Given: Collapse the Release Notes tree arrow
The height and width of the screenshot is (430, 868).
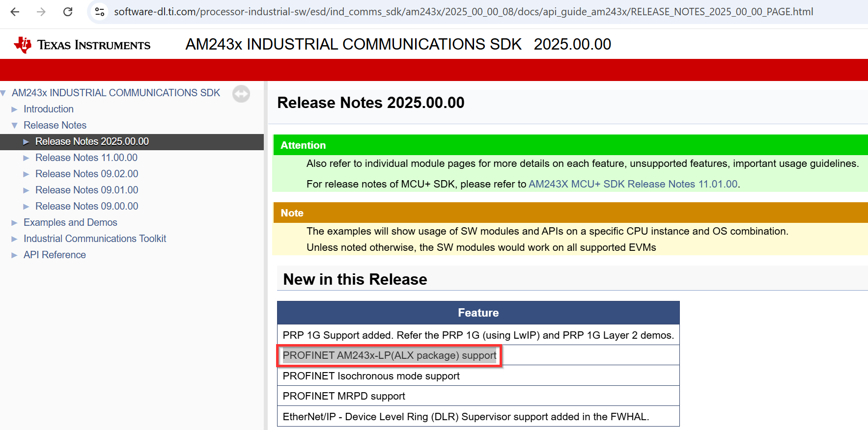Looking at the screenshot, I should click(x=14, y=125).
